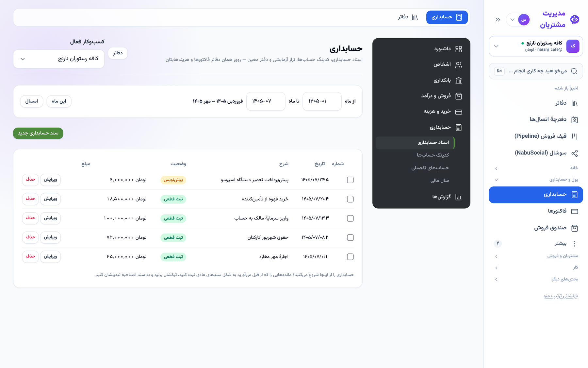
Task: Open فروش و درآمد bag icon
Action: click(459, 96)
